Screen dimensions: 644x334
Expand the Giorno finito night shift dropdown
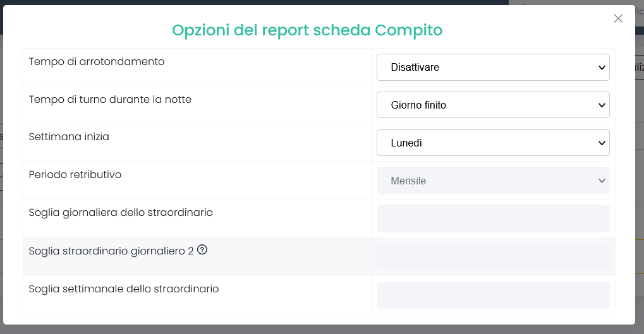click(x=493, y=105)
